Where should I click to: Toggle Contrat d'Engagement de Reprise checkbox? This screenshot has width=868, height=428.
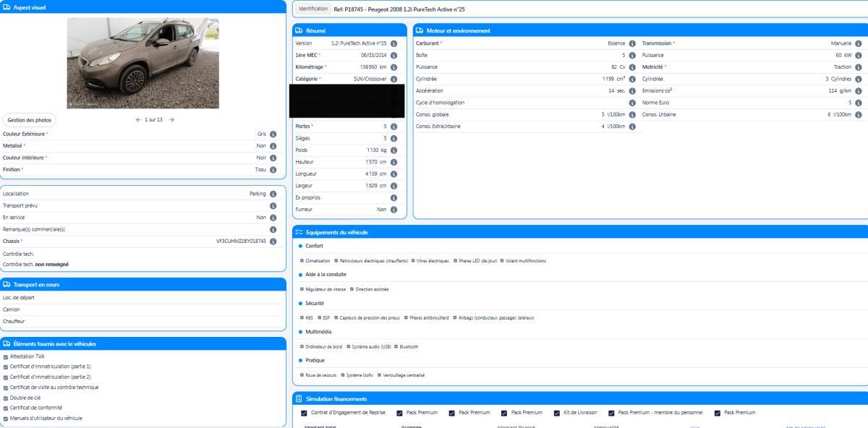(x=304, y=413)
